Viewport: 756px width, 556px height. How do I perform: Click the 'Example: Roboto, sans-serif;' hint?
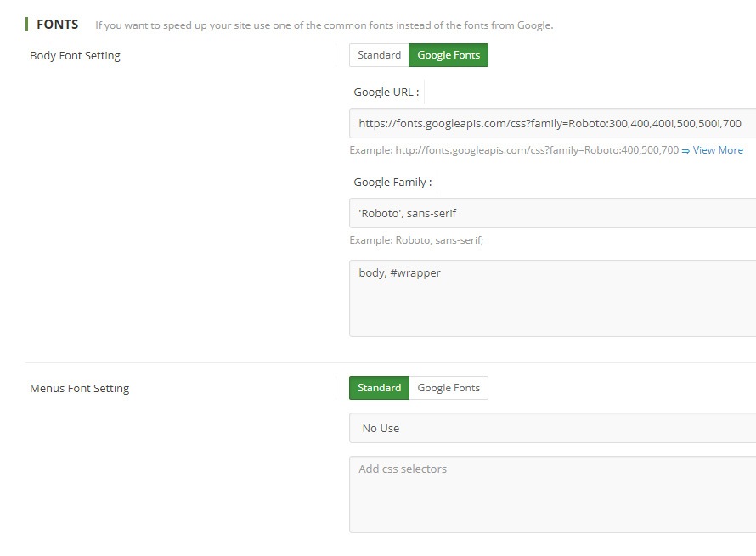[416, 240]
